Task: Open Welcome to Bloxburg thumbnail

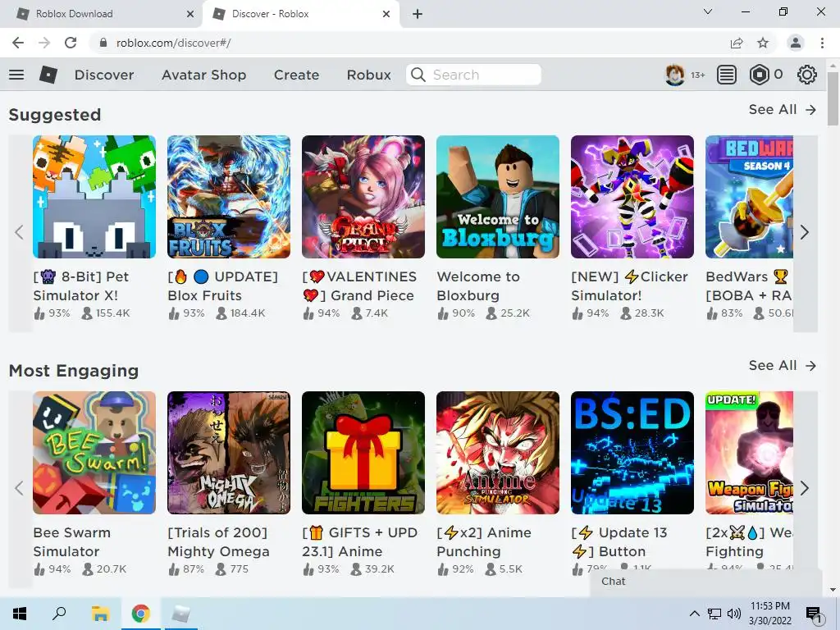Action: pos(498,197)
